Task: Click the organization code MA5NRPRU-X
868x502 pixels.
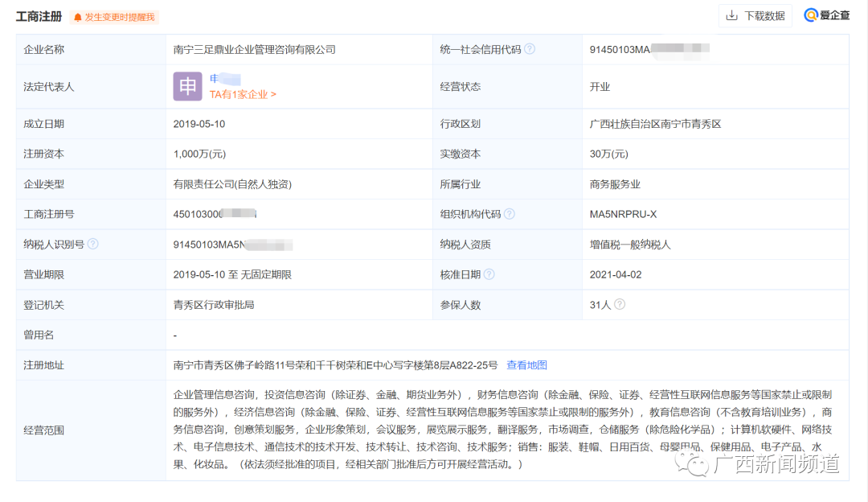Action: [623, 214]
